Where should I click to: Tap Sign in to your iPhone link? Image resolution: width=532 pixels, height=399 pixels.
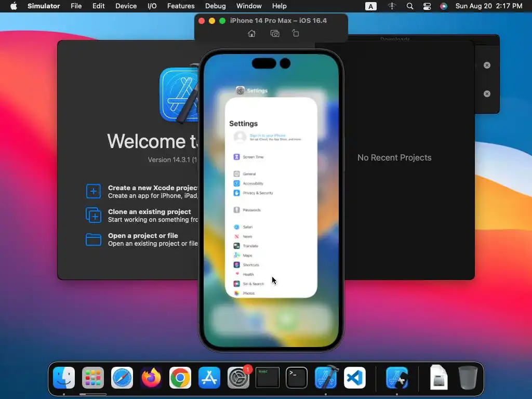coord(268,136)
